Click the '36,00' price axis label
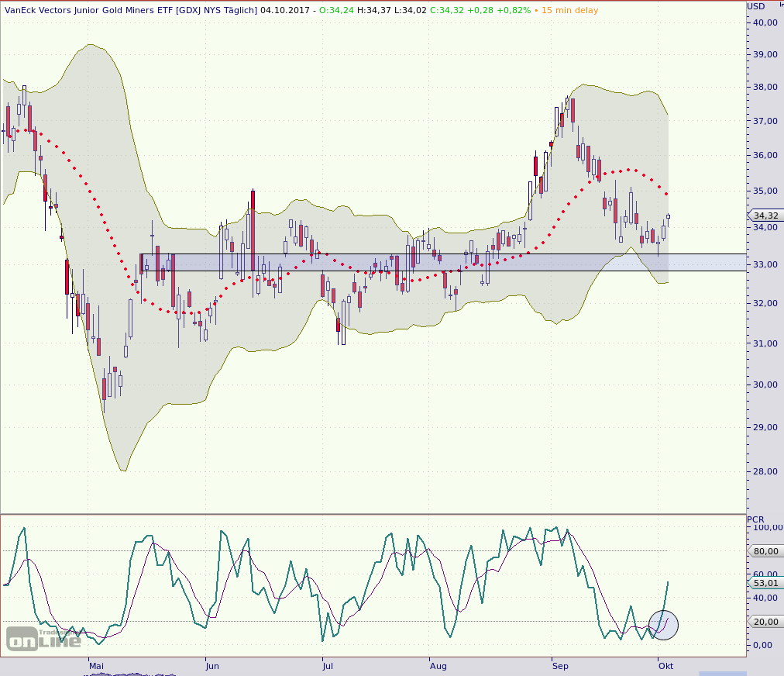This screenshot has width=784, height=676. [x=765, y=156]
